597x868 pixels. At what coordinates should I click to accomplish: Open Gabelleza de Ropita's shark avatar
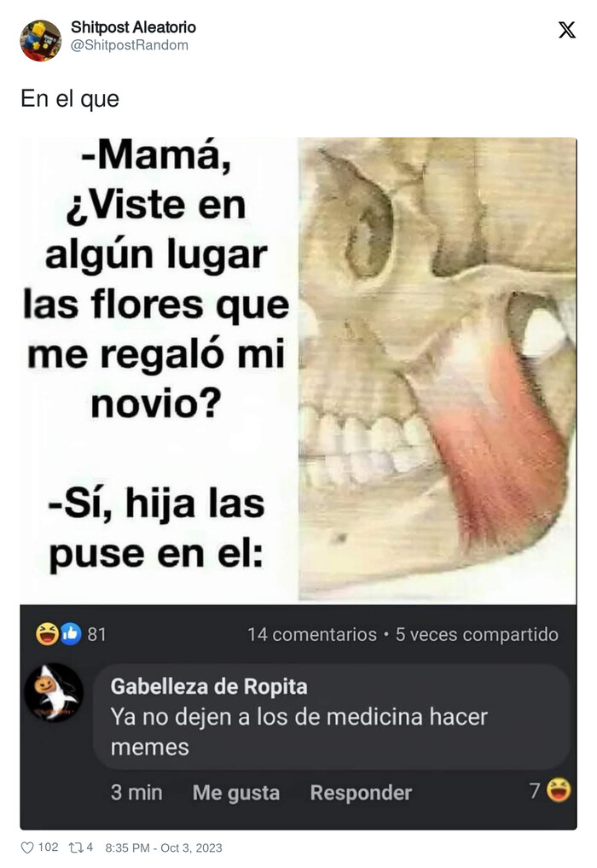point(55,692)
